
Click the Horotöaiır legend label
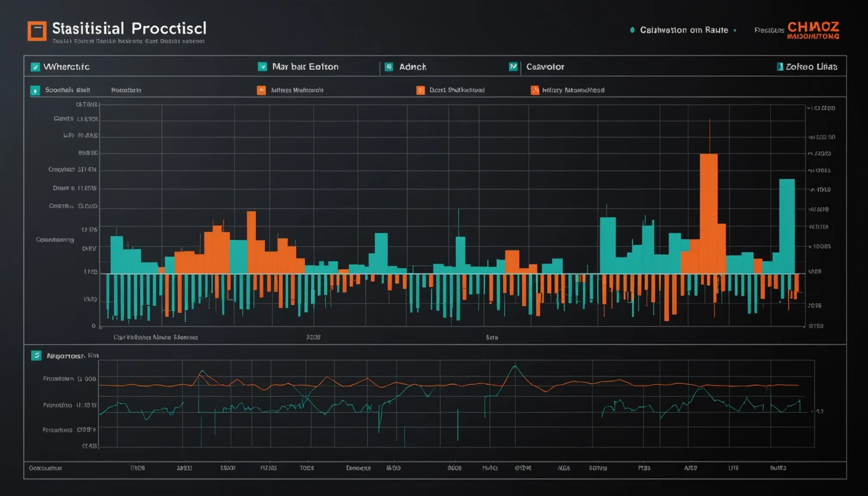click(126, 90)
